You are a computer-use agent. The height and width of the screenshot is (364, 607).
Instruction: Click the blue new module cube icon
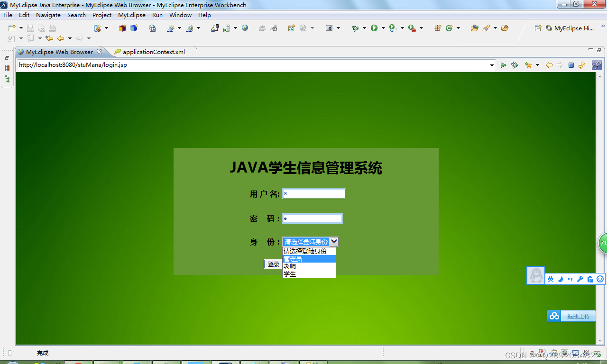tap(134, 28)
